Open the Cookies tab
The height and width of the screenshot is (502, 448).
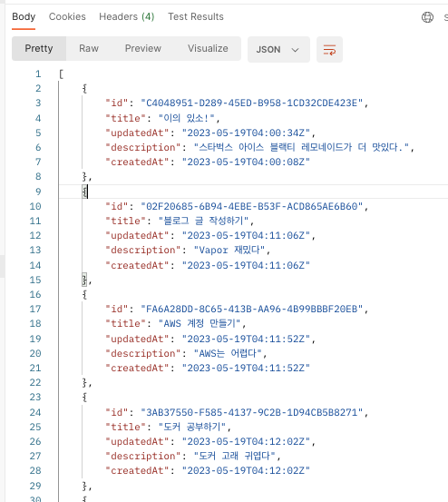point(67,16)
